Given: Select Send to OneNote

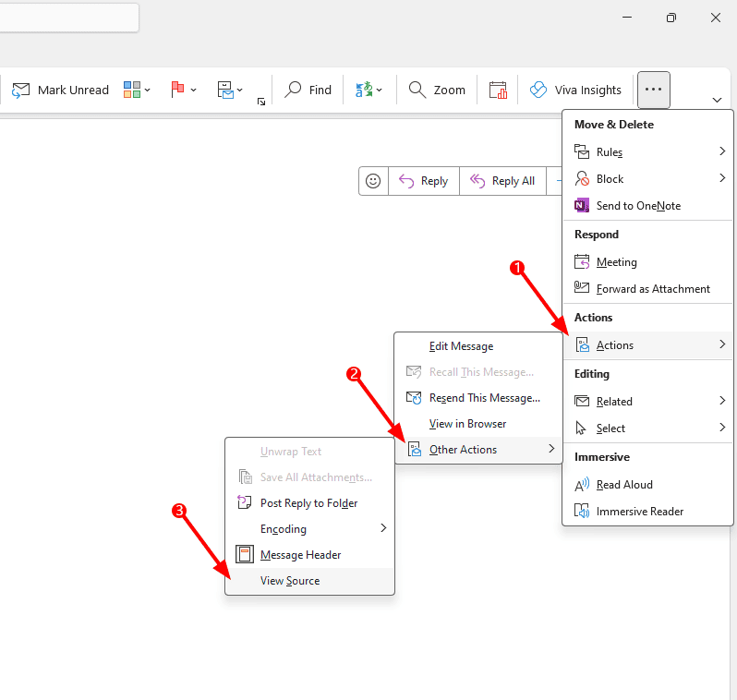Looking at the screenshot, I should point(638,206).
